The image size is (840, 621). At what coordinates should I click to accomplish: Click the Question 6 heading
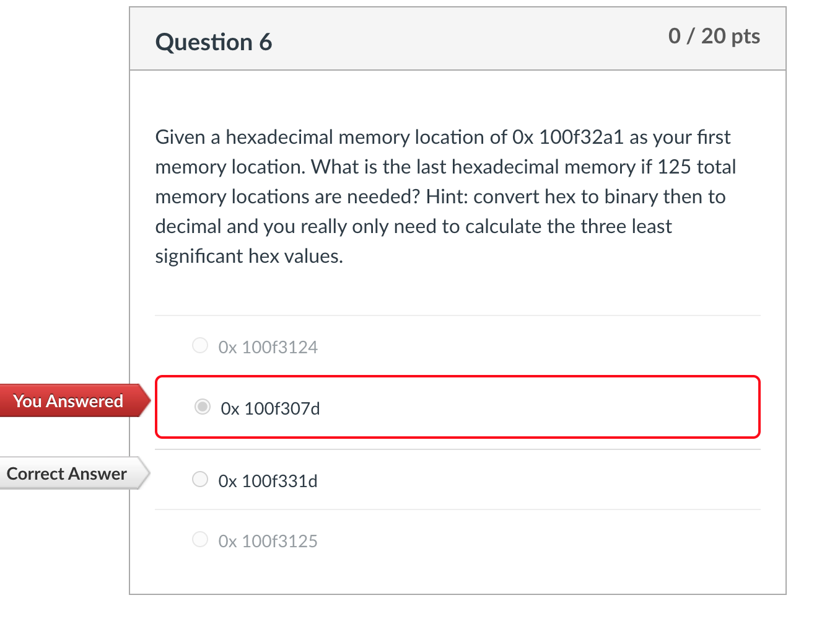[214, 42]
